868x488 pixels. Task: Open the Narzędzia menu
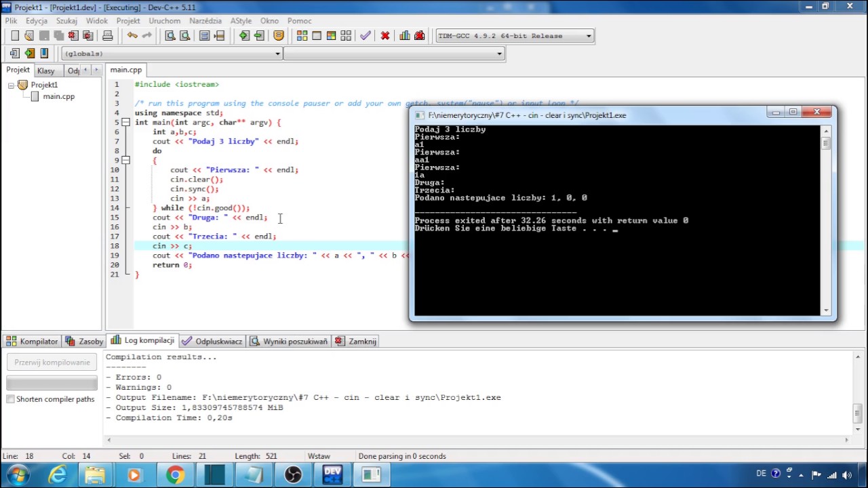(x=205, y=21)
